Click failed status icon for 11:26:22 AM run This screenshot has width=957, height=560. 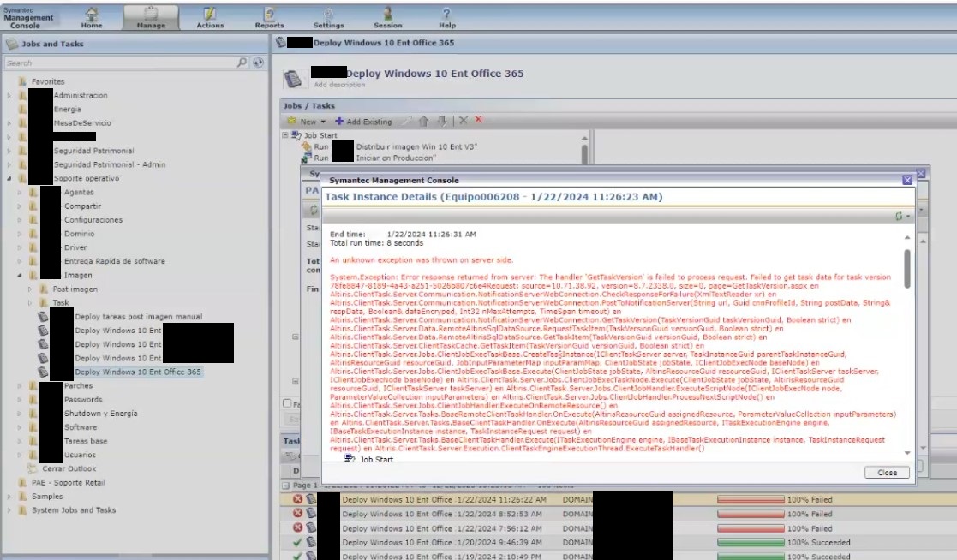coord(297,499)
